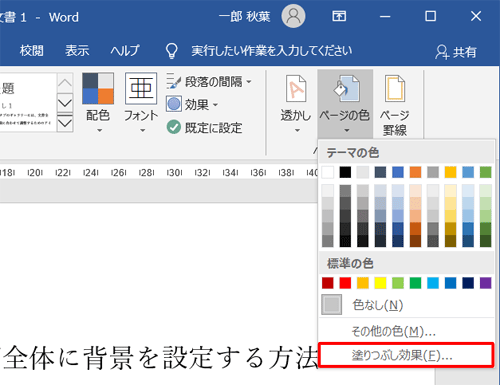Click the user account avatar icon
This screenshot has width=500, height=385.
coord(293,16)
